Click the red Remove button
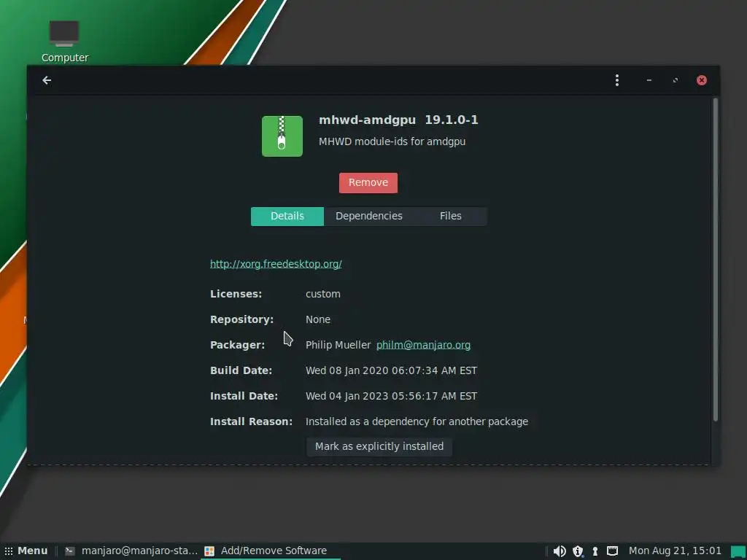 pos(368,183)
